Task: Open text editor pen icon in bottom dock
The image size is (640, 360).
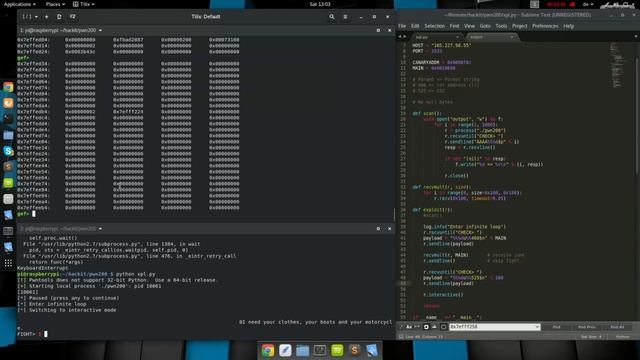Action: point(285,350)
